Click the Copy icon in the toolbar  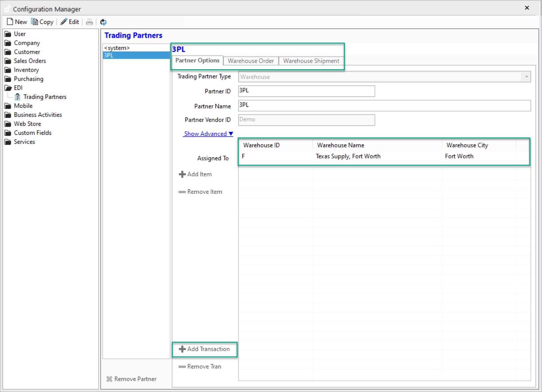coord(35,21)
